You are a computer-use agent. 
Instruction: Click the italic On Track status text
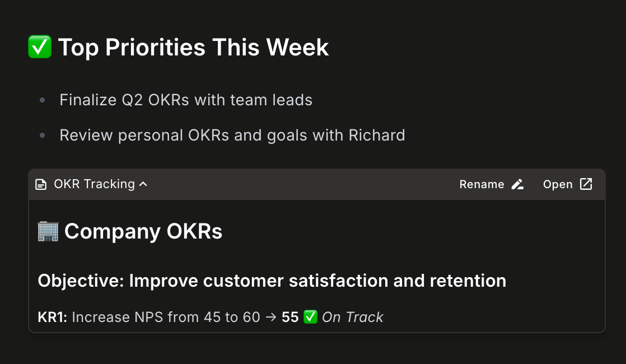[x=352, y=316]
